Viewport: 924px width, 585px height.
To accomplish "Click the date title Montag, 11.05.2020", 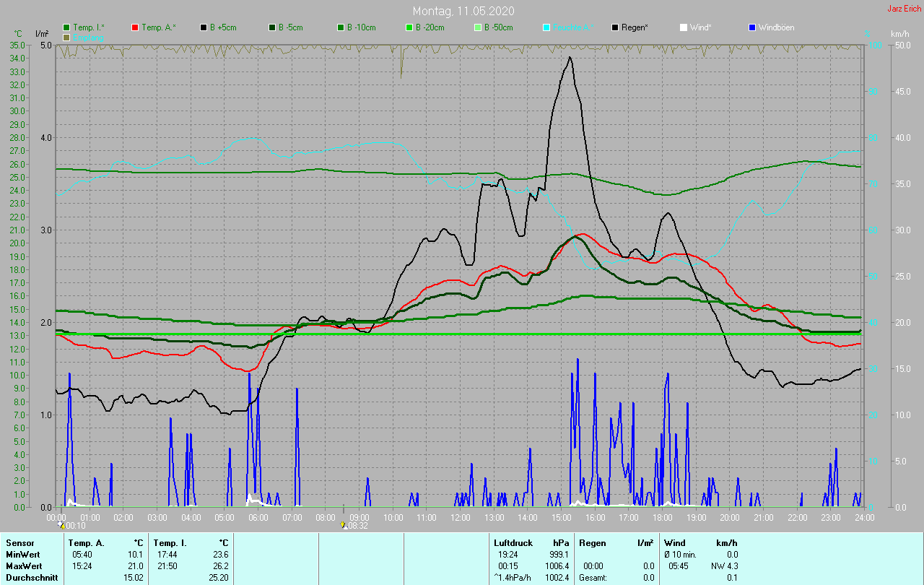I will 461,11.
